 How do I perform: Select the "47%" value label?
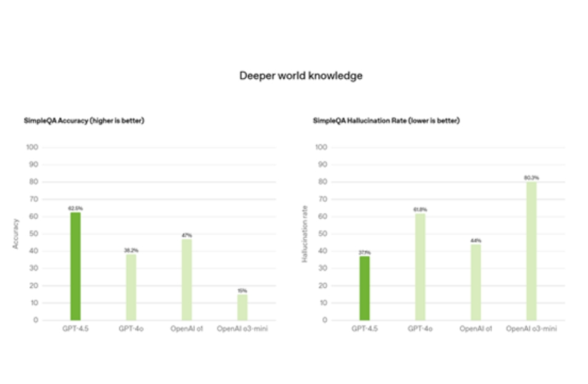tap(187, 235)
